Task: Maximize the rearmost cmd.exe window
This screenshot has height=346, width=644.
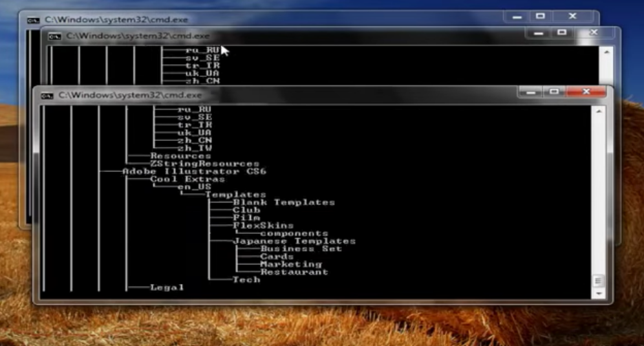Action: point(541,16)
